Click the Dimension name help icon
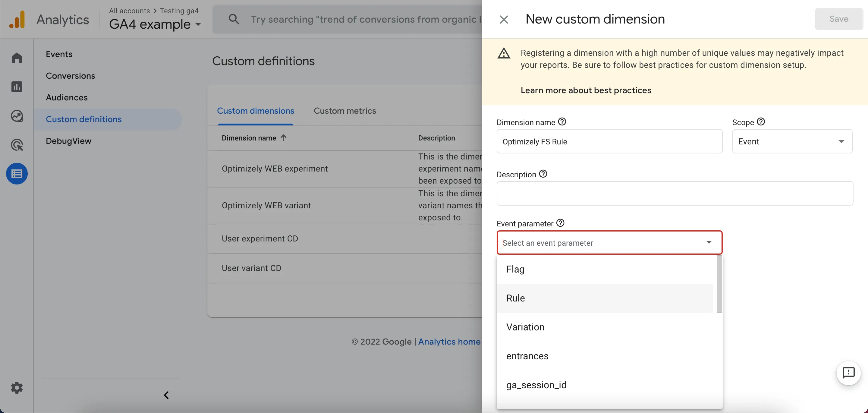Image resolution: width=868 pixels, height=413 pixels. tap(562, 122)
